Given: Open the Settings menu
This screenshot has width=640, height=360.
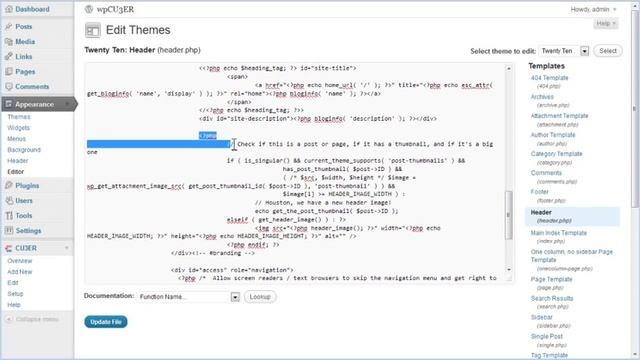Looking at the screenshot, I should pos(28,231).
